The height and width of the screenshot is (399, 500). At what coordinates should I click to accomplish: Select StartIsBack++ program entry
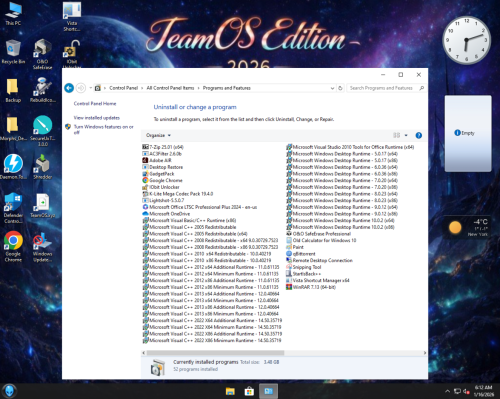pyautogui.click(x=304, y=274)
